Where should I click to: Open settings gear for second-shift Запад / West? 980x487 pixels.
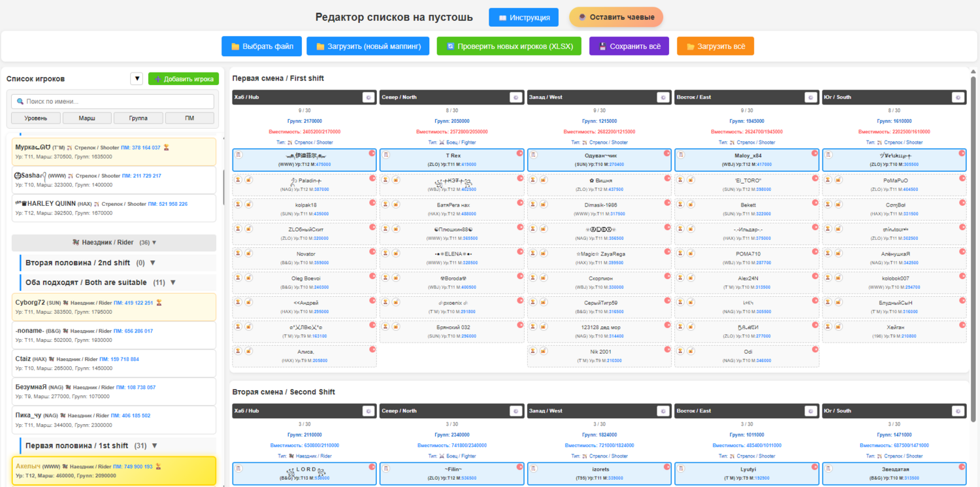pyautogui.click(x=663, y=411)
